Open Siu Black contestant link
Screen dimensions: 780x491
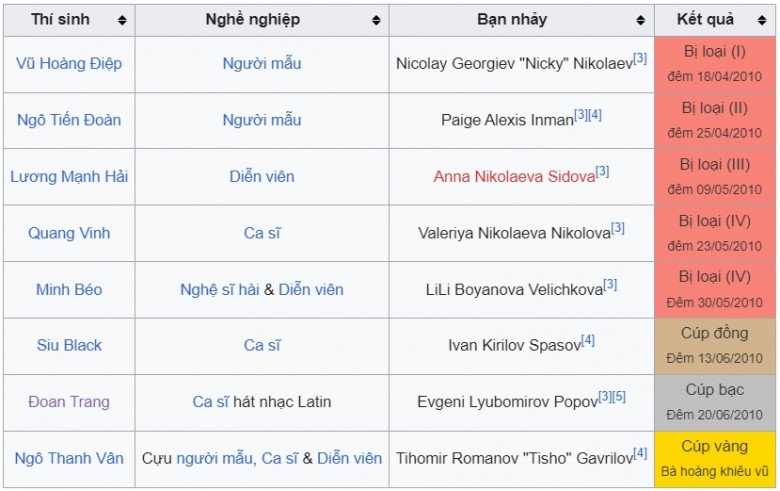[x=69, y=345]
